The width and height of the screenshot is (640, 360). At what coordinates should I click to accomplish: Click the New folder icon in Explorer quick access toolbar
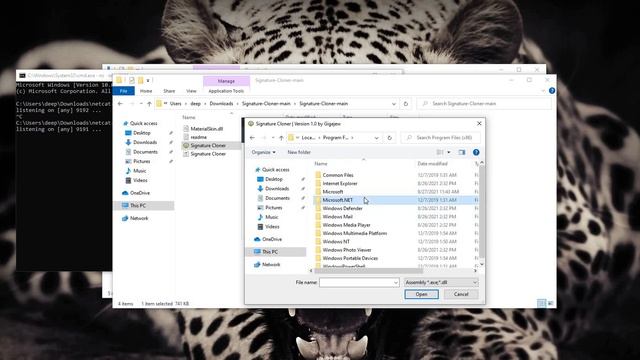click(141, 80)
